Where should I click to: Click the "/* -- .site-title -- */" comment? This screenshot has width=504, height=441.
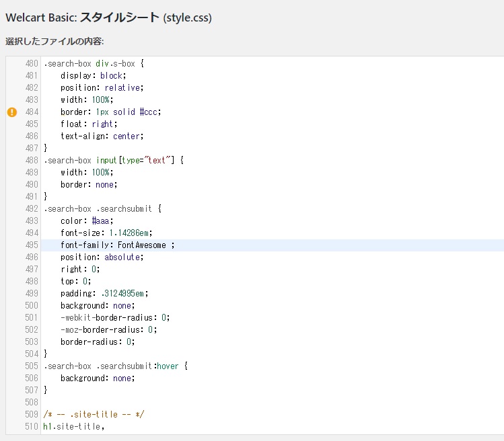(x=94, y=415)
